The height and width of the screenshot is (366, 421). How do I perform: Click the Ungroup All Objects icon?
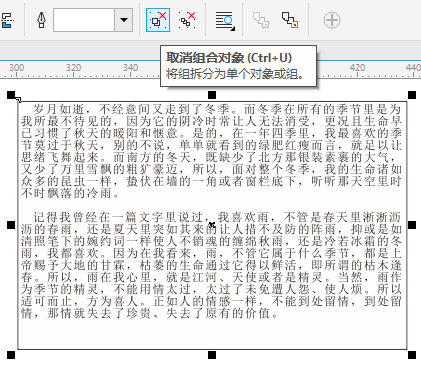pyautogui.click(x=187, y=20)
